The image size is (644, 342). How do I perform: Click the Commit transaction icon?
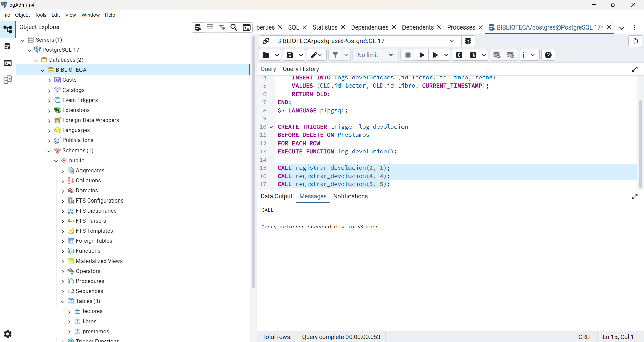[497, 55]
